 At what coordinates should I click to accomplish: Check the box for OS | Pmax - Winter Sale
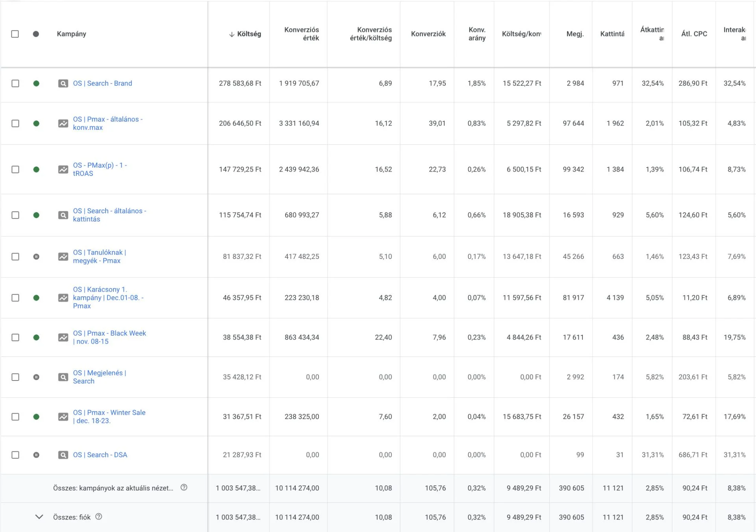point(15,417)
